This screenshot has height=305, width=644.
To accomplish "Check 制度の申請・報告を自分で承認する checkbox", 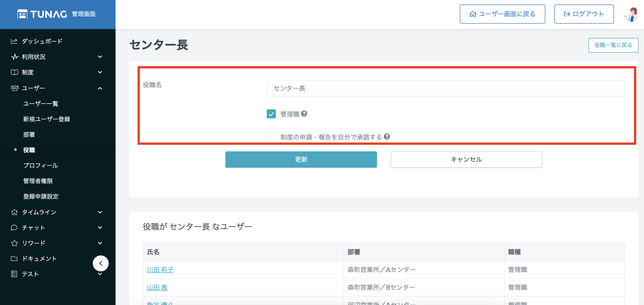I will click(x=271, y=137).
